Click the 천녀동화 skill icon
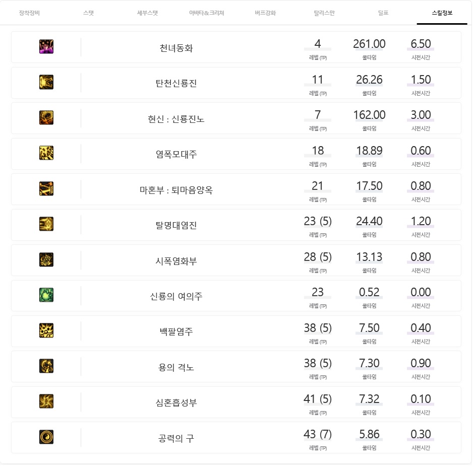Viewport: 476px width, 473px height. click(46, 47)
